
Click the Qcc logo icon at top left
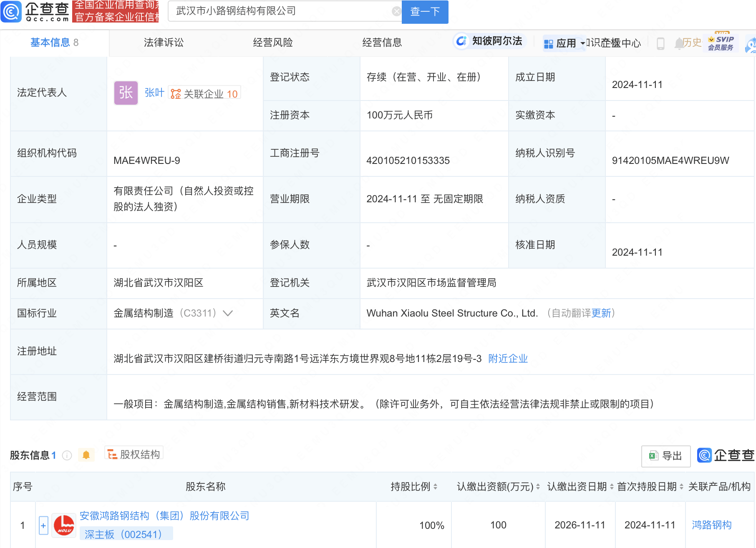[x=11, y=11]
